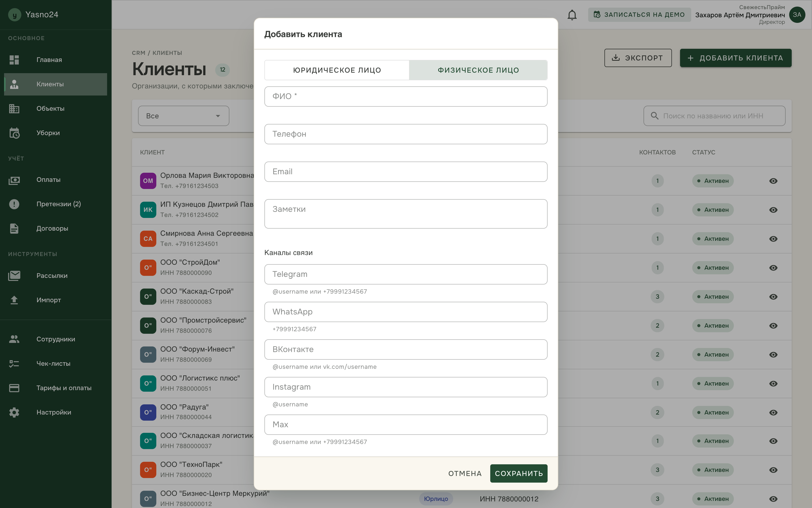
Task: Click the Добавить клиента button
Action: [736, 58]
